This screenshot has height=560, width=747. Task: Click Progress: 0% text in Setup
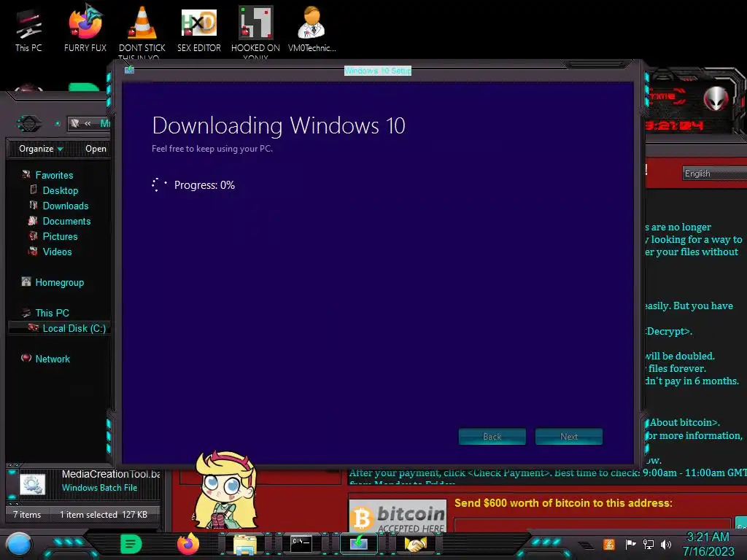[204, 185]
